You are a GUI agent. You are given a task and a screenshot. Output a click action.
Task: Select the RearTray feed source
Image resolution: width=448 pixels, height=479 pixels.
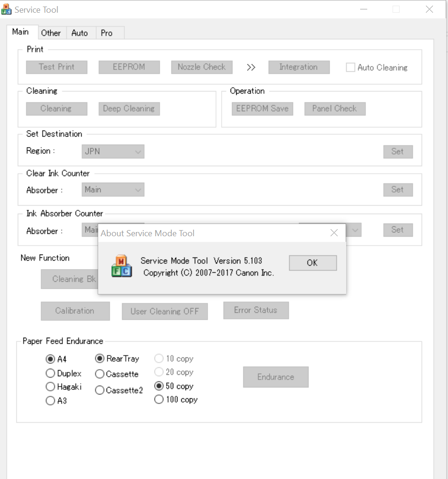[x=100, y=358]
